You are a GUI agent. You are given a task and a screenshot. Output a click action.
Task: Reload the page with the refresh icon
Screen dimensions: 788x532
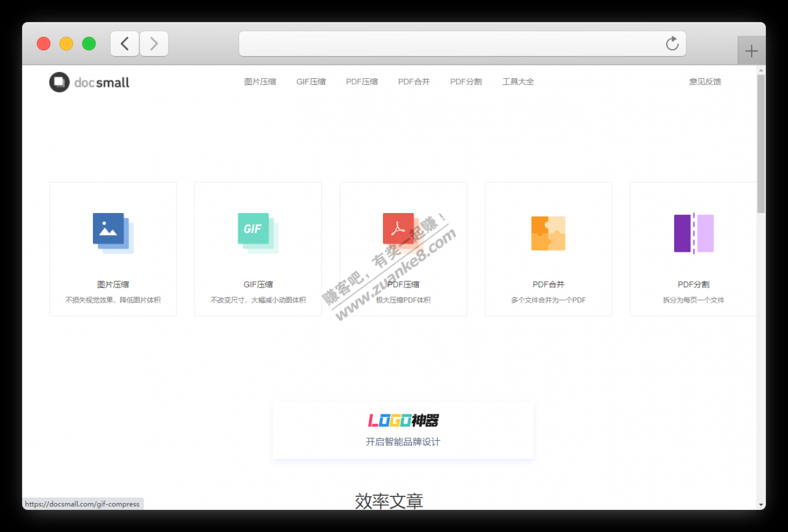[x=672, y=44]
